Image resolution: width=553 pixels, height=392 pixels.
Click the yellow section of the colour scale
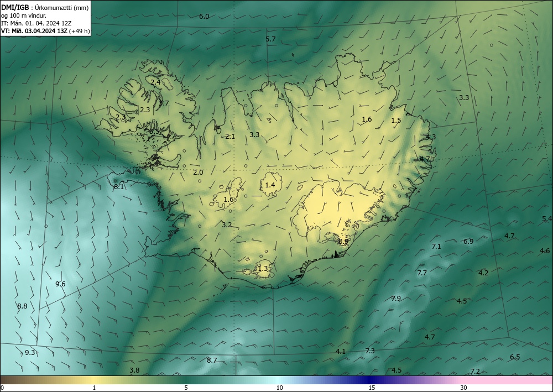pos(93,380)
